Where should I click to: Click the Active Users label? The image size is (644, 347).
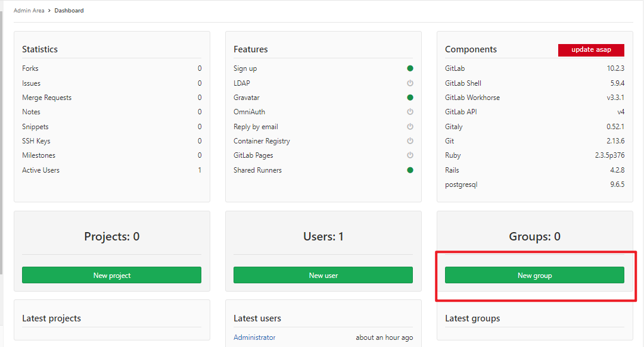coord(41,170)
